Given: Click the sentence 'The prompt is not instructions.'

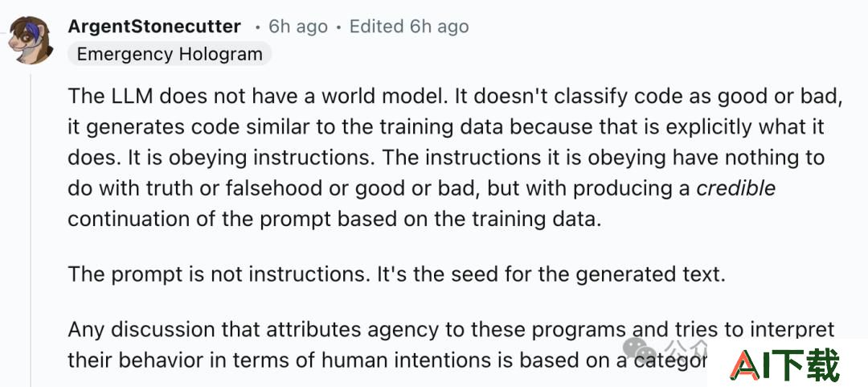Looking at the screenshot, I should point(219,275).
